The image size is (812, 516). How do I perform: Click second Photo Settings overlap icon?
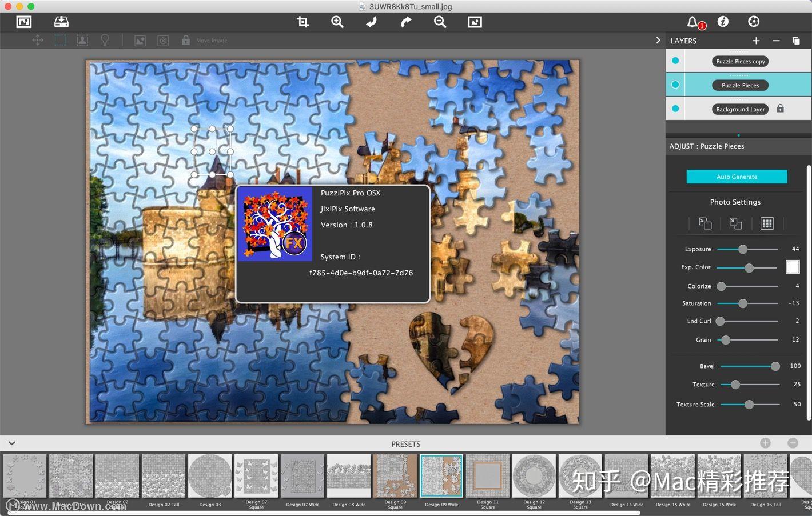[x=735, y=223]
